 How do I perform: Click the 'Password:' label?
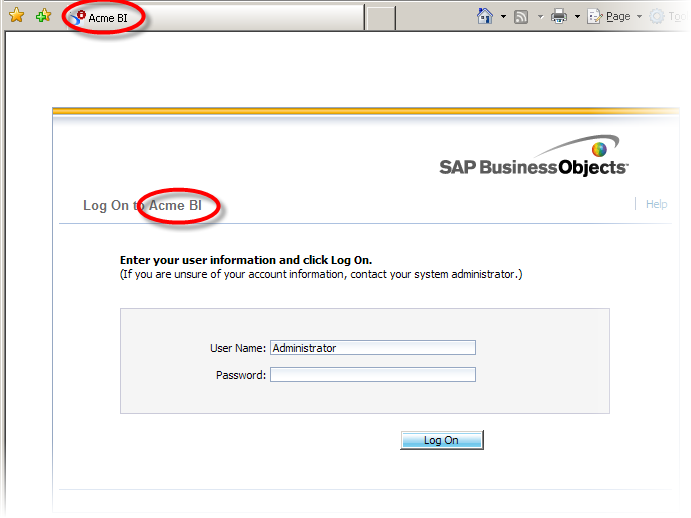tap(241, 375)
